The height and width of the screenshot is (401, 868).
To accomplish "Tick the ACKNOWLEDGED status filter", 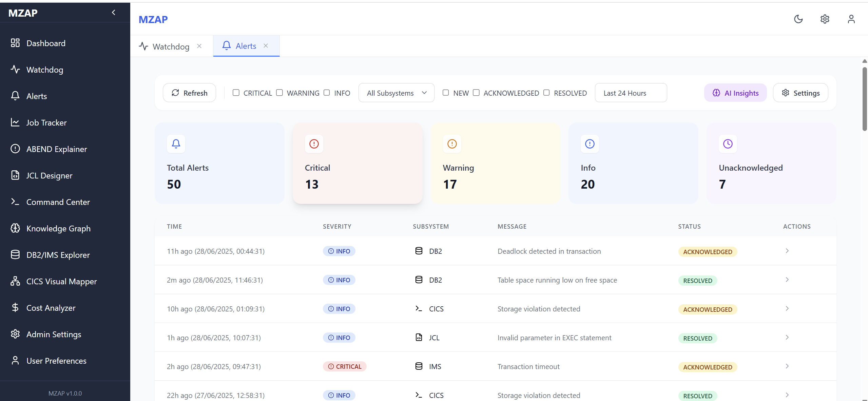I will pos(476,93).
